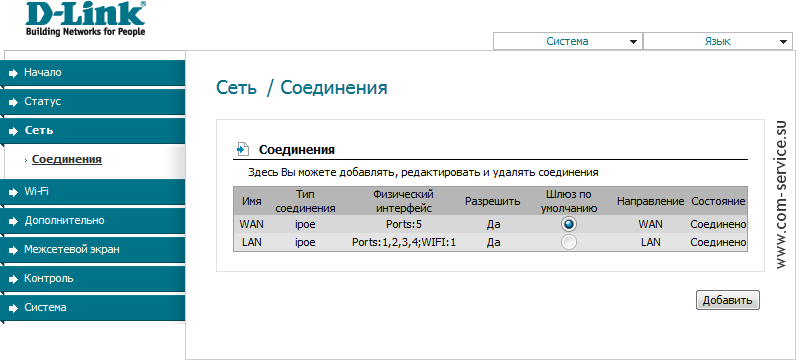
Task: Collapse the Сеть menu section
Action: click(92, 131)
